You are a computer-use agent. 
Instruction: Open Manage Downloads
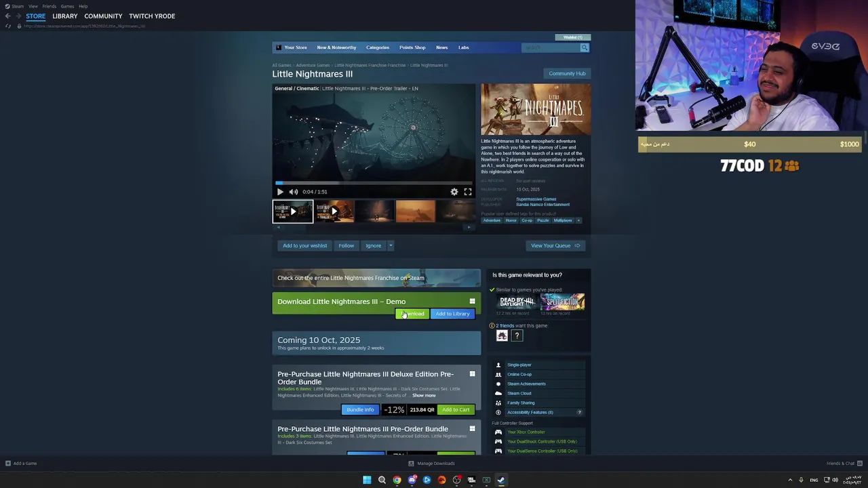431,464
